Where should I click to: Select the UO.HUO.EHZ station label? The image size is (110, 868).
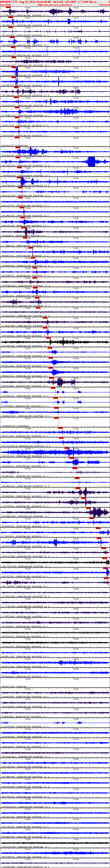coord(25,726)
